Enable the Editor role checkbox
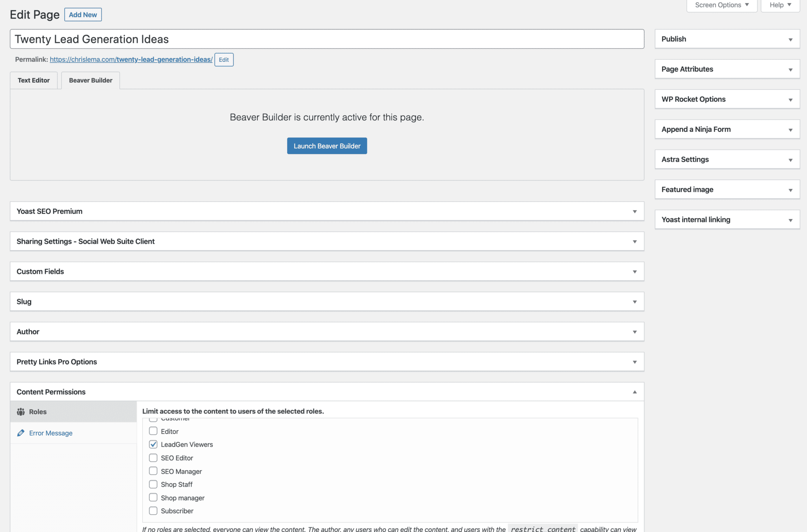The image size is (807, 532). (153, 431)
